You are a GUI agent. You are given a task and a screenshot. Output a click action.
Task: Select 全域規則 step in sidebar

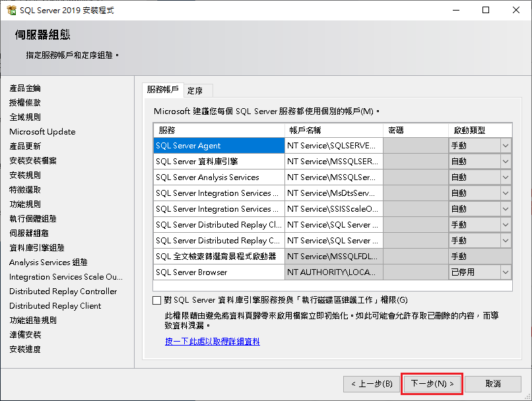pos(25,117)
